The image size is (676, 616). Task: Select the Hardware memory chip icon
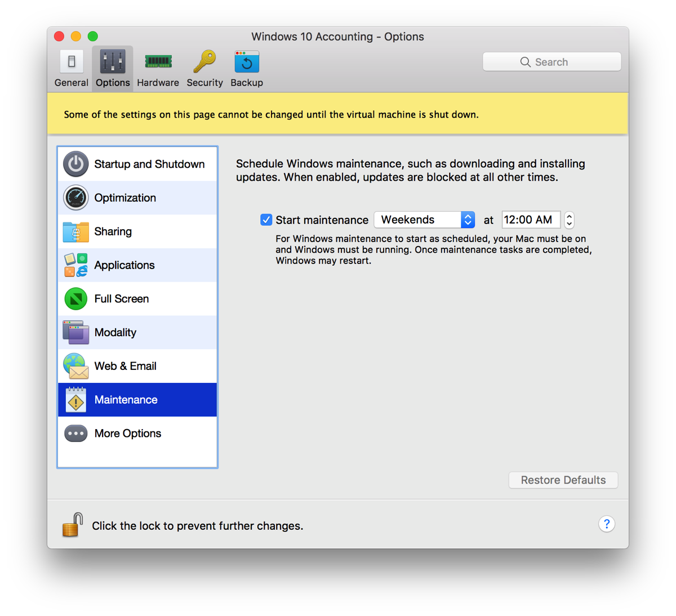[158, 62]
